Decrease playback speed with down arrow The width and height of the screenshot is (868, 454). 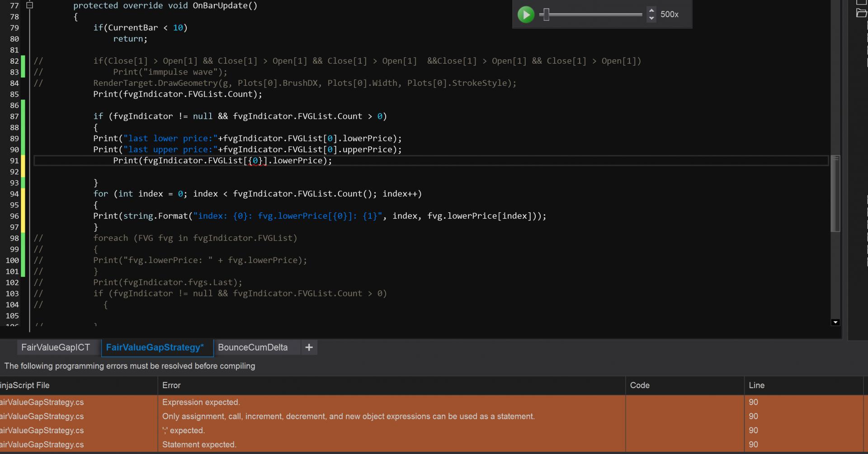pyautogui.click(x=651, y=19)
